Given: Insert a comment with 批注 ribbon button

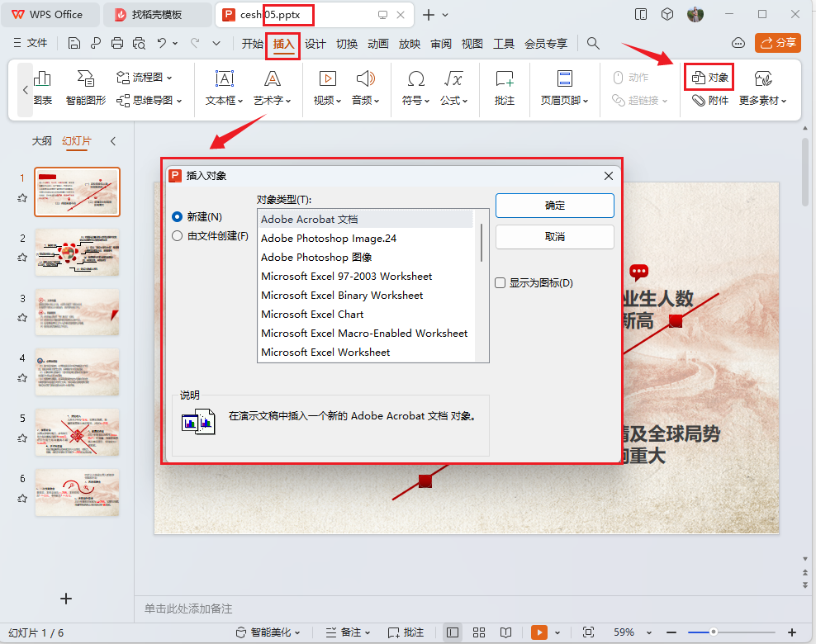Looking at the screenshot, I should [x=505, y=88].
